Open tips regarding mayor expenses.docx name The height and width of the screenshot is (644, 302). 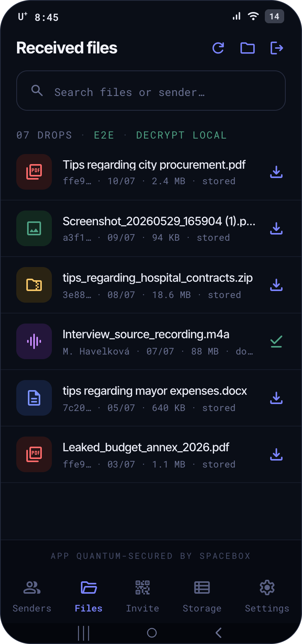pyautogui.click(x=155, y=391)
